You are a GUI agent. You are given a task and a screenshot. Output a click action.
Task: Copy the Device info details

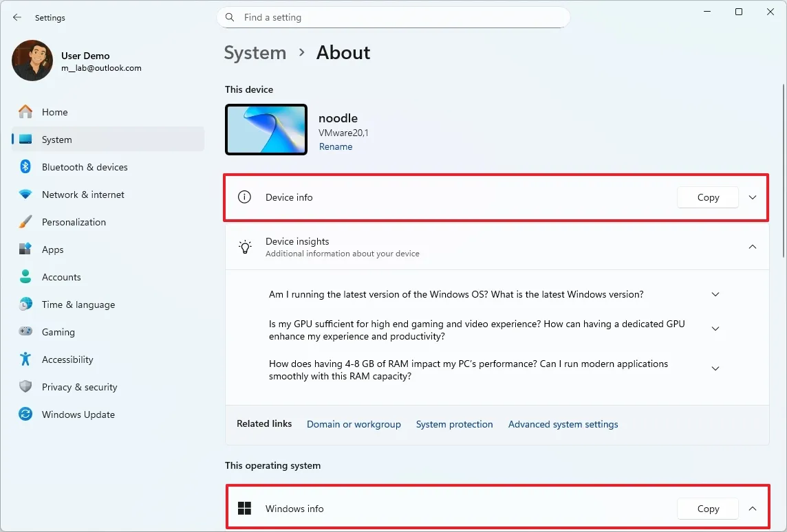tap(707, 197)
